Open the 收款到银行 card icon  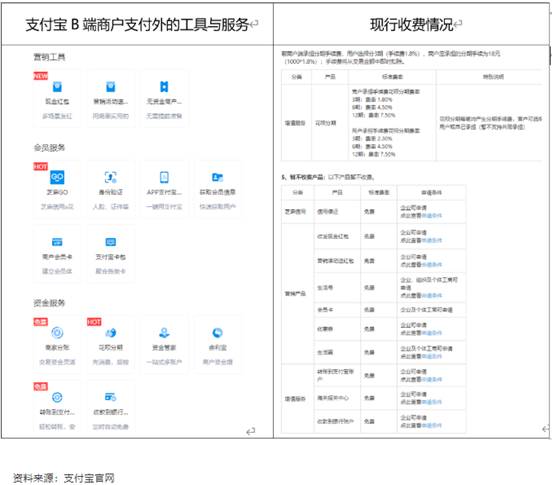pyautogui.click(x=111, y=397)
